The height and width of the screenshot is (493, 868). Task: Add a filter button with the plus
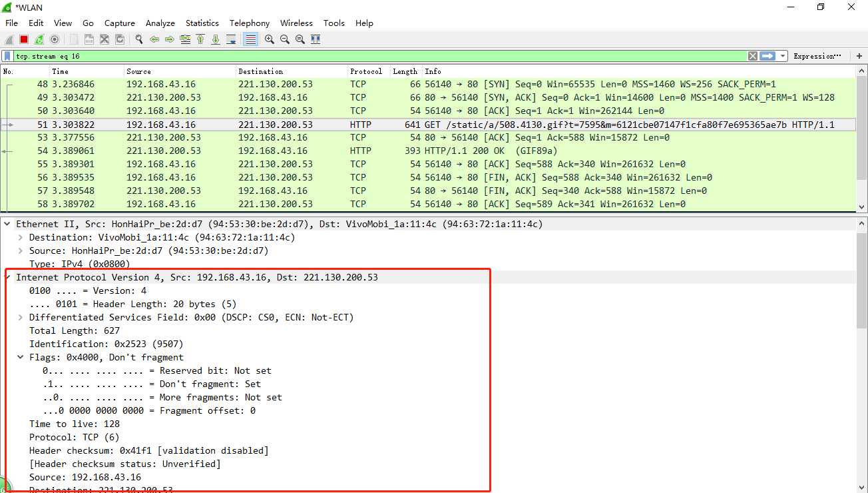[859, 57]
